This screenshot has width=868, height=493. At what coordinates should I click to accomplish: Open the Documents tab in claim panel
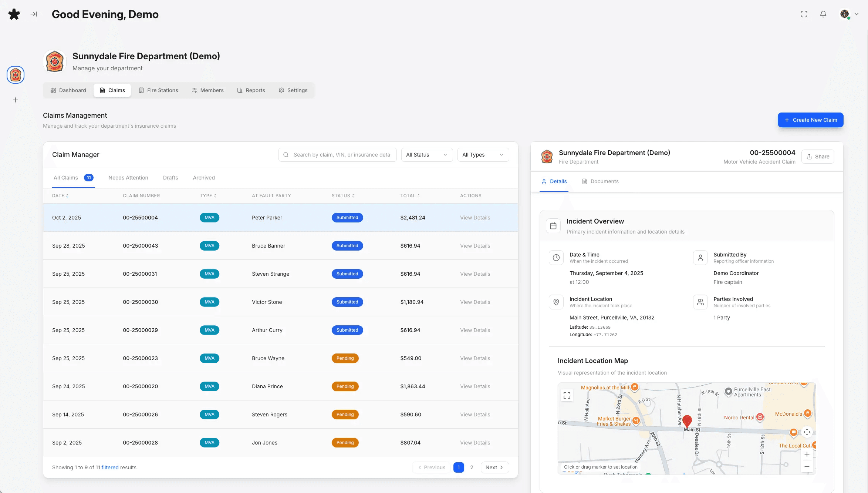(600, 181)
